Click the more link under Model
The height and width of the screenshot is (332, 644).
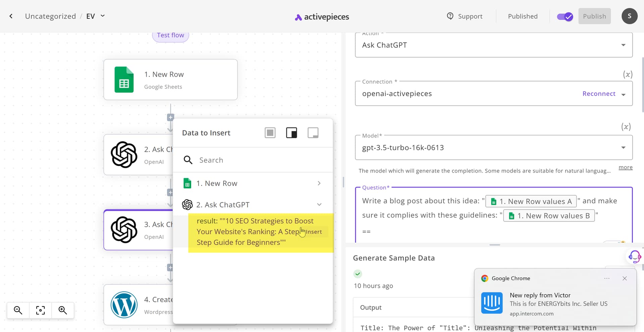click(x=626, y=167)
